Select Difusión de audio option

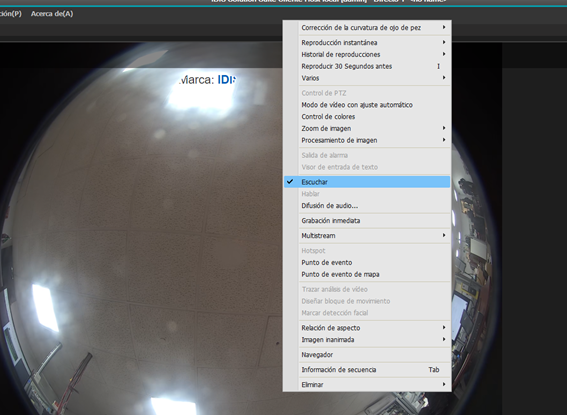tap(367, 205)
